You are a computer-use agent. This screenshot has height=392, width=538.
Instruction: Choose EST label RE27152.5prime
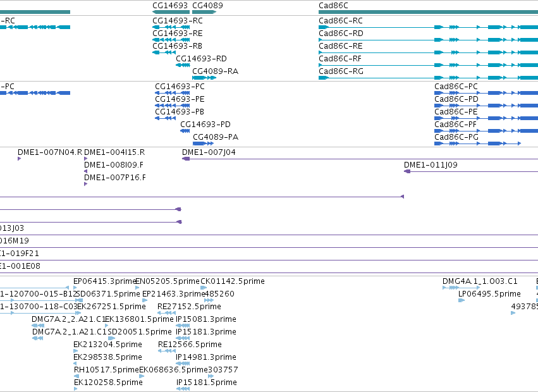[189, 307]
